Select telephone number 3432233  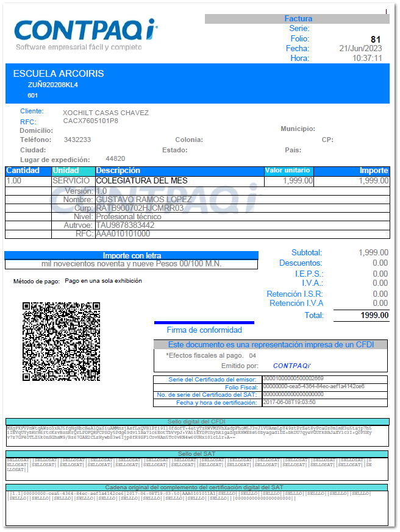click(77, 140)
